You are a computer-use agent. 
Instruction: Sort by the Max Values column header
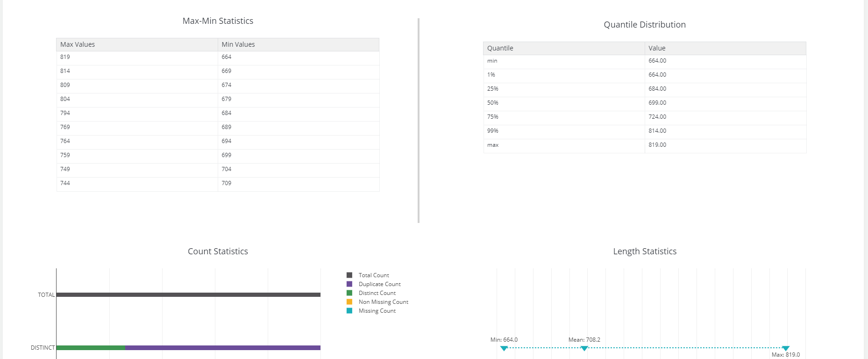[x=78, y=44]
